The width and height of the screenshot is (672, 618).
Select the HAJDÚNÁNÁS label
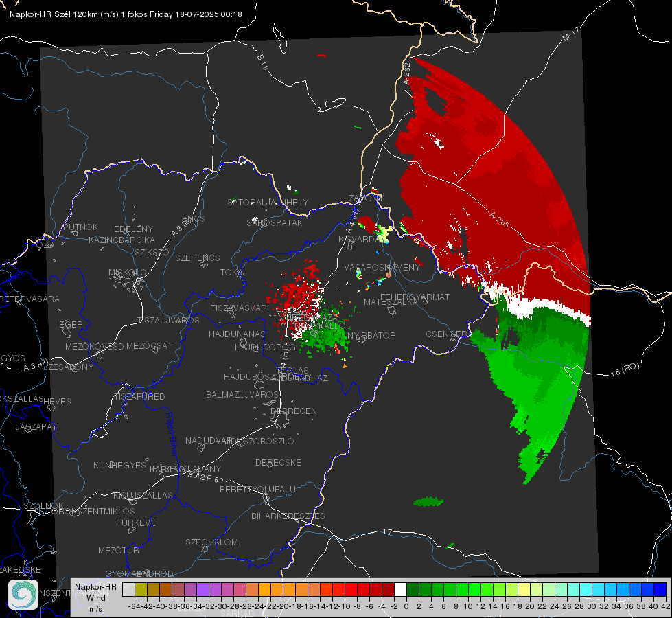click(x=237, y=334)
